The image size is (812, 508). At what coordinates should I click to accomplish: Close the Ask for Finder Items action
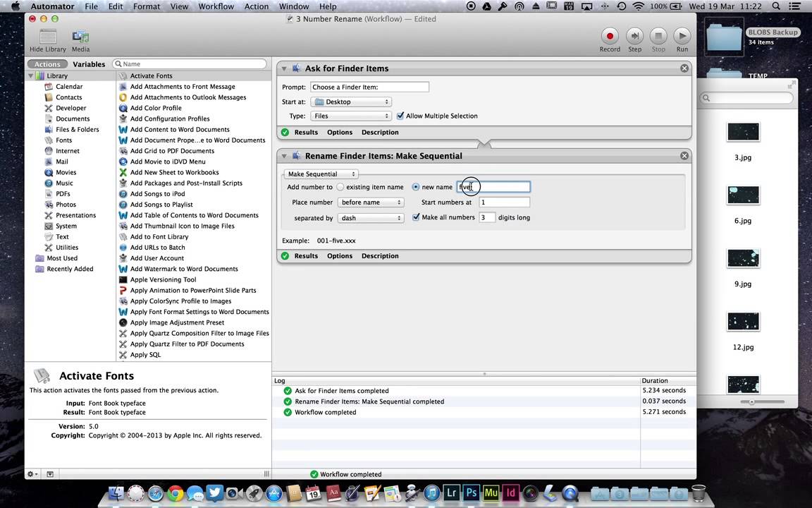(684, 68)
